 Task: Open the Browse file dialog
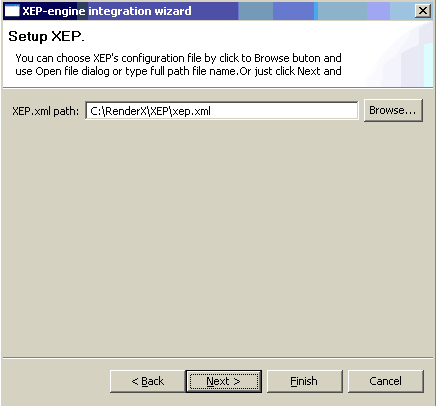(x=393, y=110)
